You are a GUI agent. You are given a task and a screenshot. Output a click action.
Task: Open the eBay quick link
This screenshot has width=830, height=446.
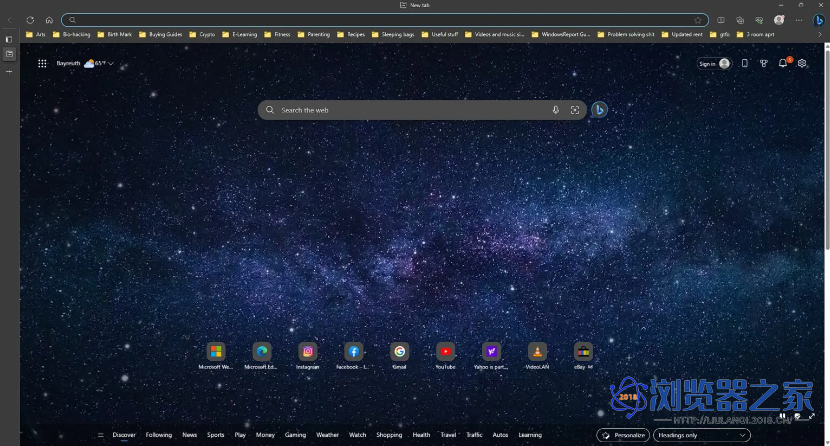coord(583,356)
